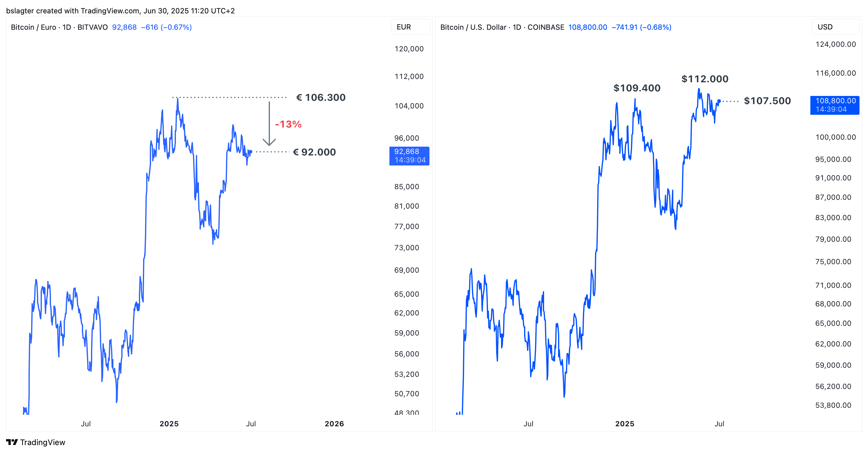Viewport: 868px width, 453px height.
Task: Click the blue 92,868 price tag
Action: pyautogui.click(x=409, y=156)
